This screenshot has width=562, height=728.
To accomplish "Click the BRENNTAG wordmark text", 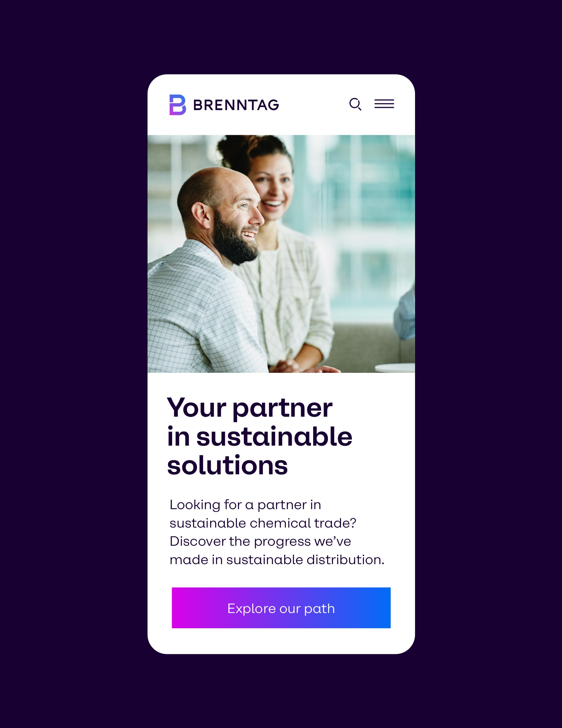I will (x=236, y=105).
